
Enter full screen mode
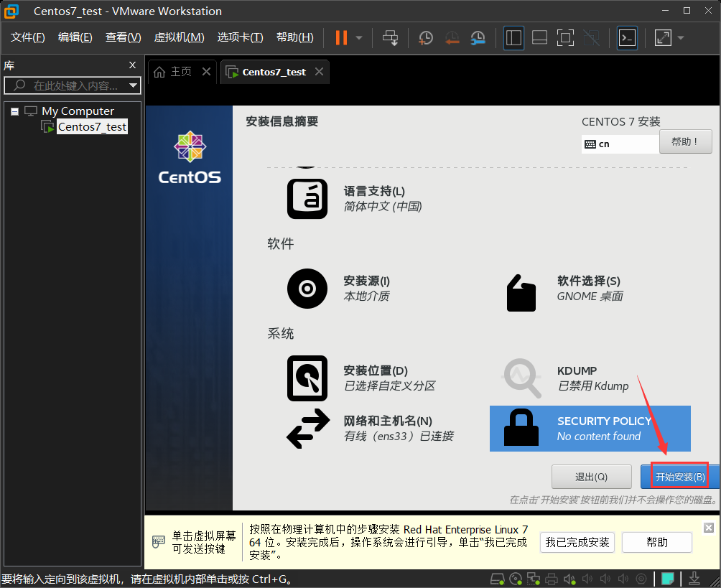pos(565,38)
